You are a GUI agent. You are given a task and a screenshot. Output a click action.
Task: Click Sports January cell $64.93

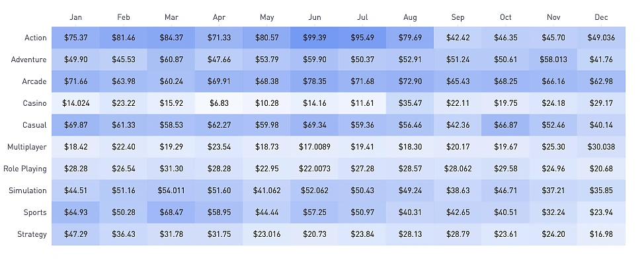point(75,212)
